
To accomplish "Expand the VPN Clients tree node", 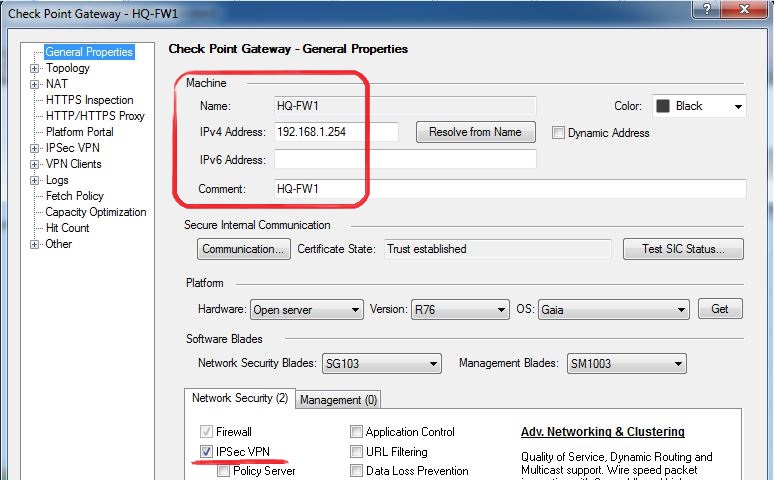I will 34,164.
